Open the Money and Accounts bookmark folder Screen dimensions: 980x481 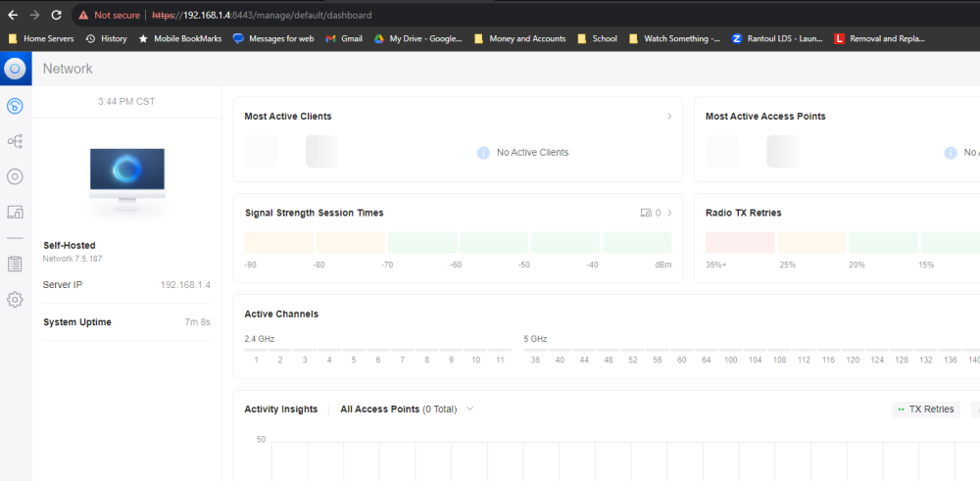click(520, 39)
